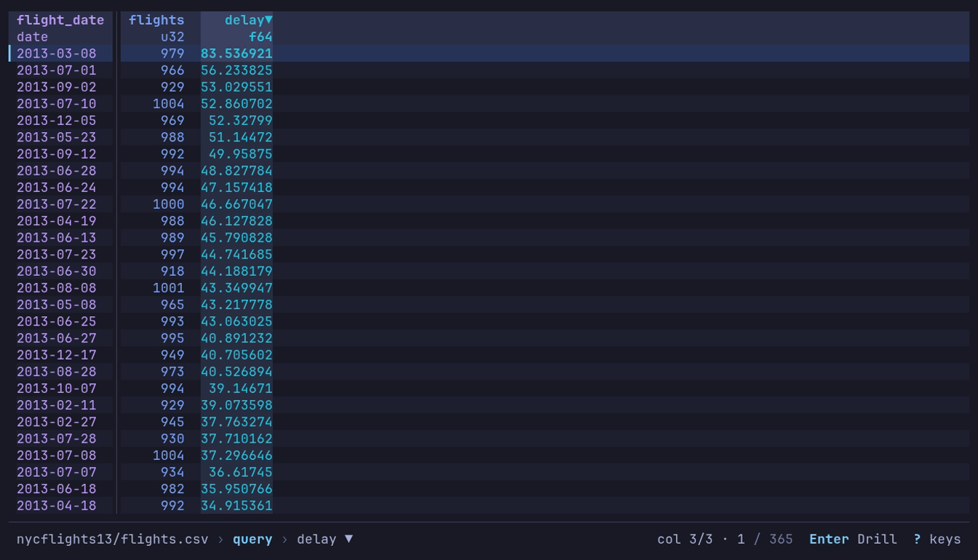Screen dimensions: 978x560
Task: Click flights value 930
Action: [x=172, y=438]
